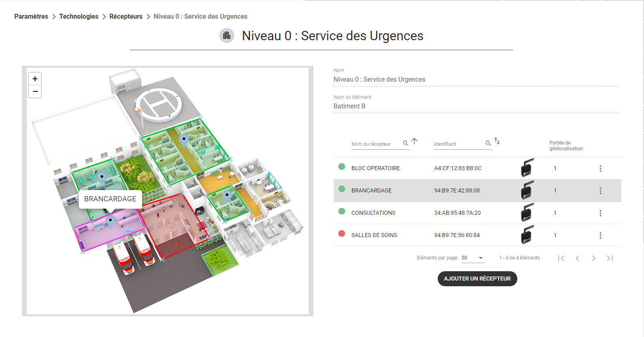Click the building icon beside the page title
Viewport: 644px width, 337px height.
tap(227, 36)
